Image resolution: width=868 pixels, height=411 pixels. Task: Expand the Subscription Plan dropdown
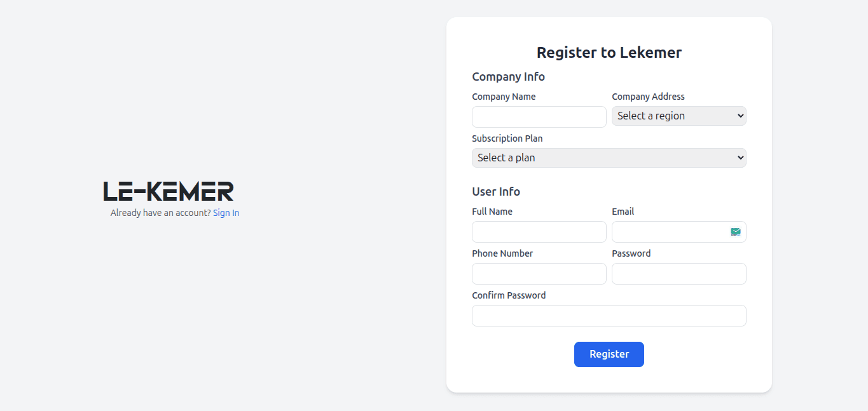click(x=609, y=158)
